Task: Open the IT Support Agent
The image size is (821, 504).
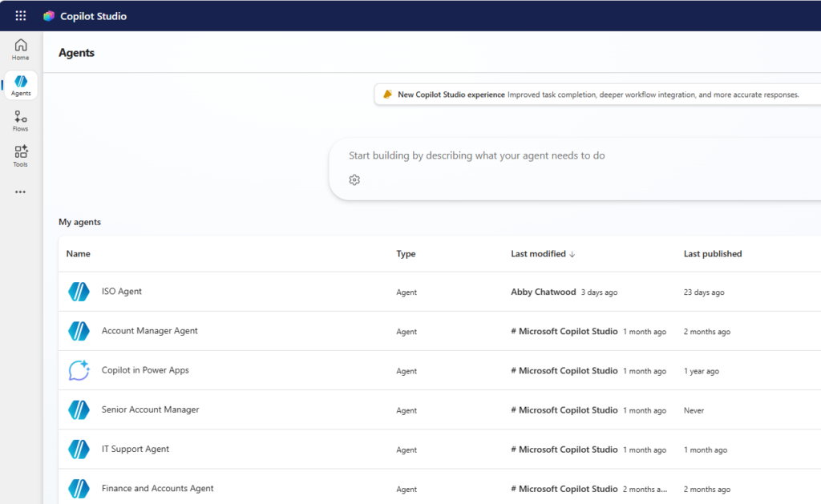Action: (x=135, y=449)
